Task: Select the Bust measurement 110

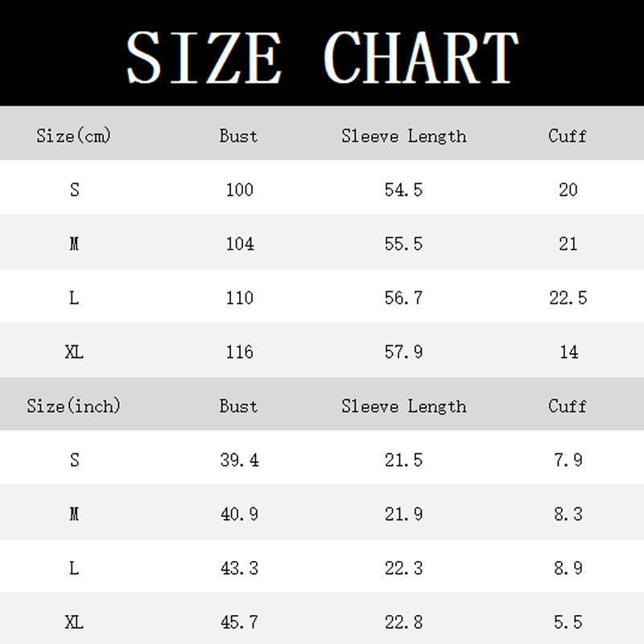Action: pos(239,298)
